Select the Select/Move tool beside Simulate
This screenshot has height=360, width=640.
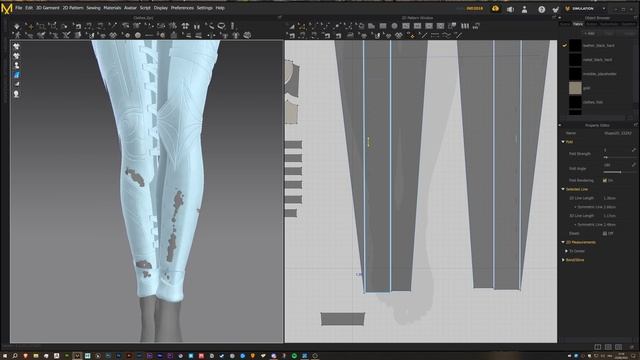pyautogui.click(x=29, y=26)
